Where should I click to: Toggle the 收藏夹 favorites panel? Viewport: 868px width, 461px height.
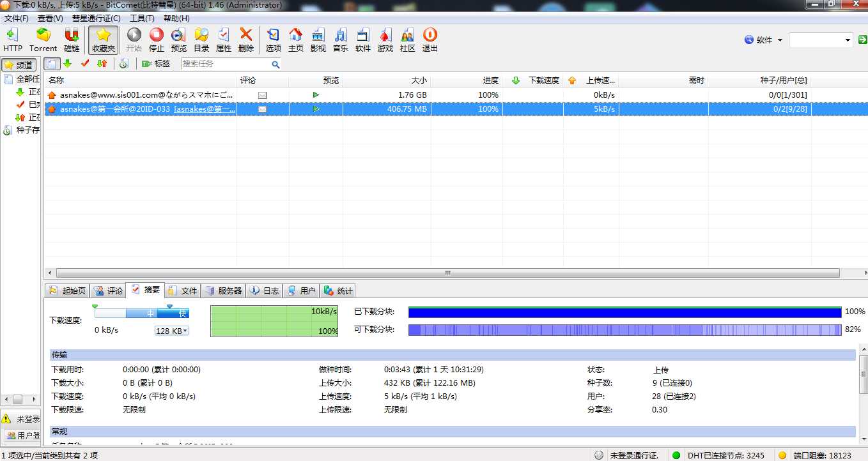(103, 40)
